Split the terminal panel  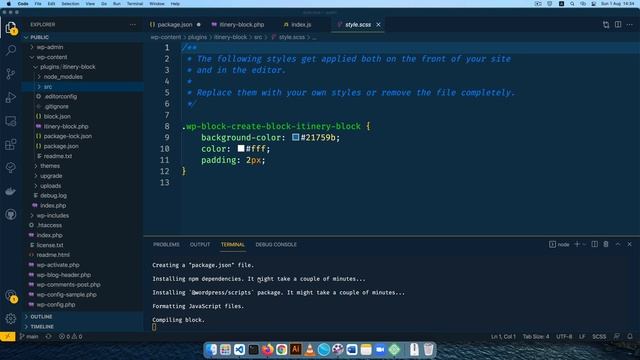pos(594,244)
